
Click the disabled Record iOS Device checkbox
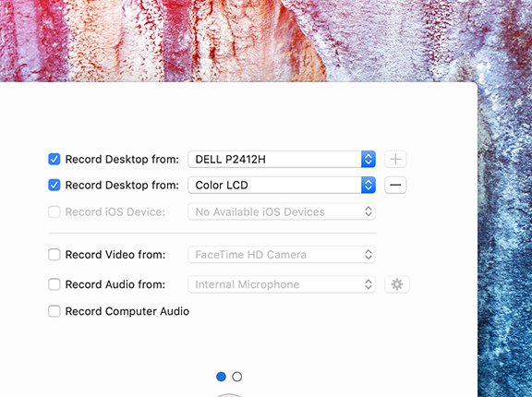click(54, 212)
